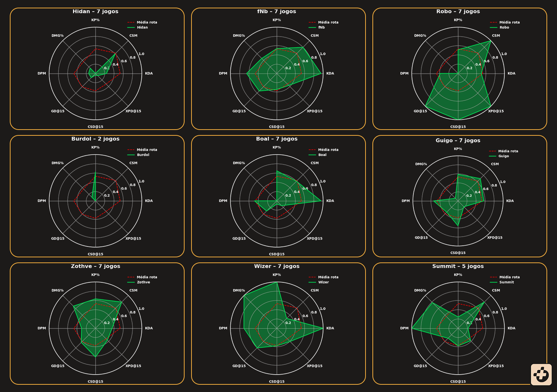The width and height of the screenshot is (557, 392).
Task: Click the 'Wizer – 7 jogos' chart title
Action: (277, 266)
